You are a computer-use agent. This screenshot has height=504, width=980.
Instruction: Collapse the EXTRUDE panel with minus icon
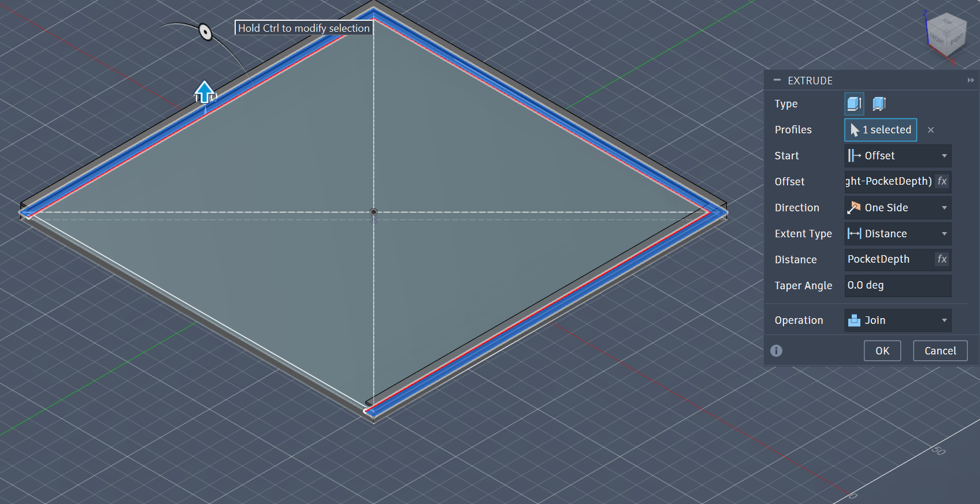[777, 80]
